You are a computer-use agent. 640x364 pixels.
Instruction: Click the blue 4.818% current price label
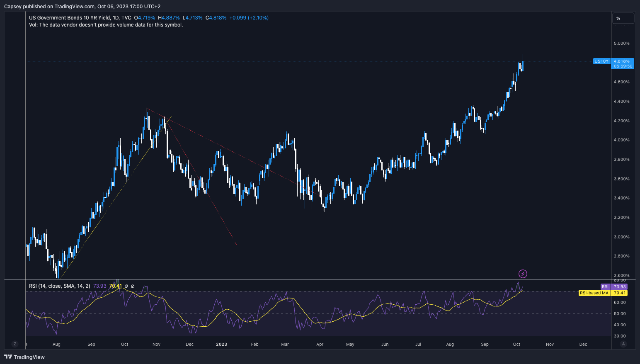click(623, 61)
